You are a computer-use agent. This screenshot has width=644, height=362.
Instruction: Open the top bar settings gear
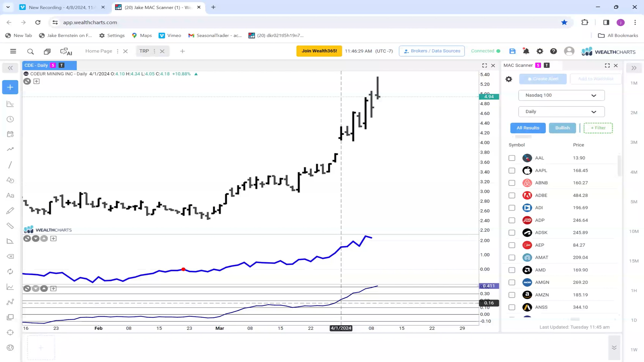click(x=540, y=51)
